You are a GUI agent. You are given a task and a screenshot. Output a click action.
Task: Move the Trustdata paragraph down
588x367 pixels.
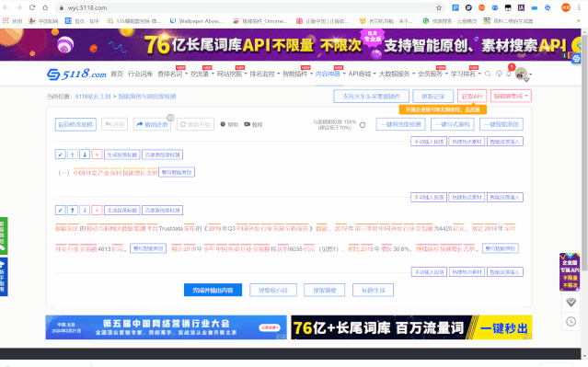click(85, 211)
